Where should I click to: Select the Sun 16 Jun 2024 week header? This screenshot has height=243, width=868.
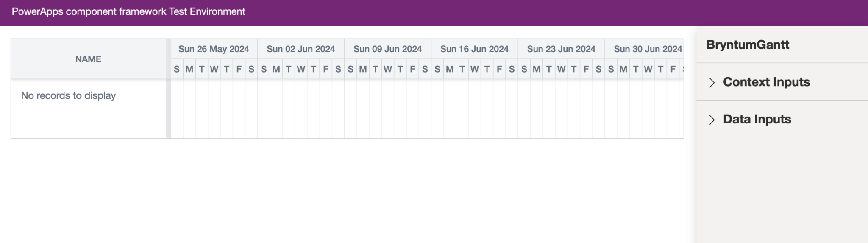point(474,49)
